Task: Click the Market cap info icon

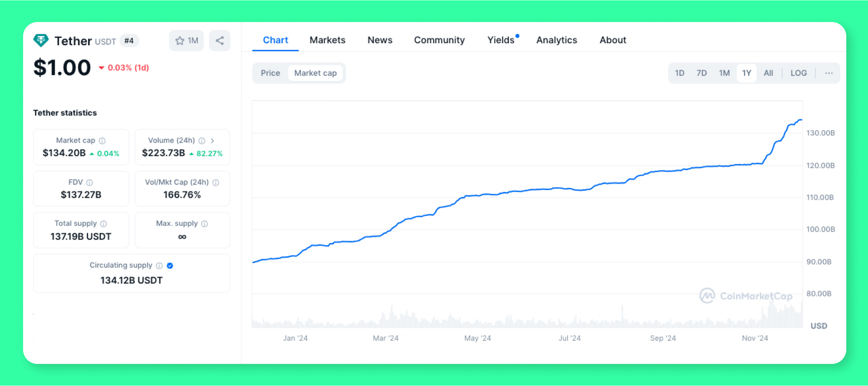Action: click(102, 141)
